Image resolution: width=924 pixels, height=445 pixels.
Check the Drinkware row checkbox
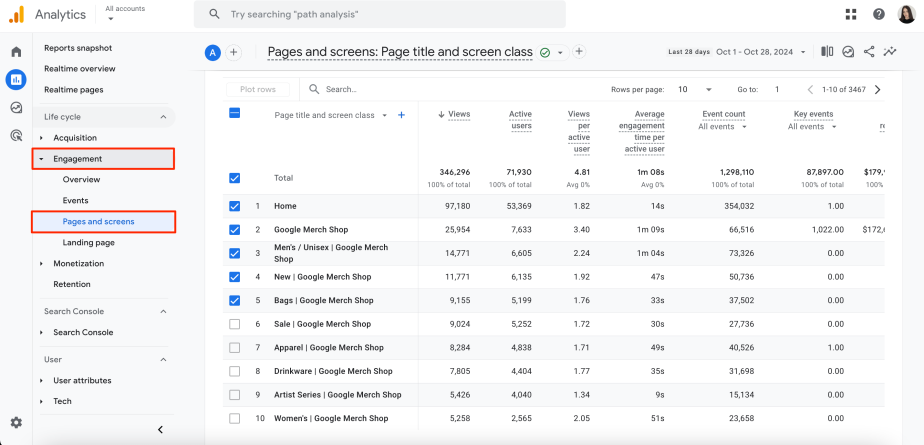(235, 371)
